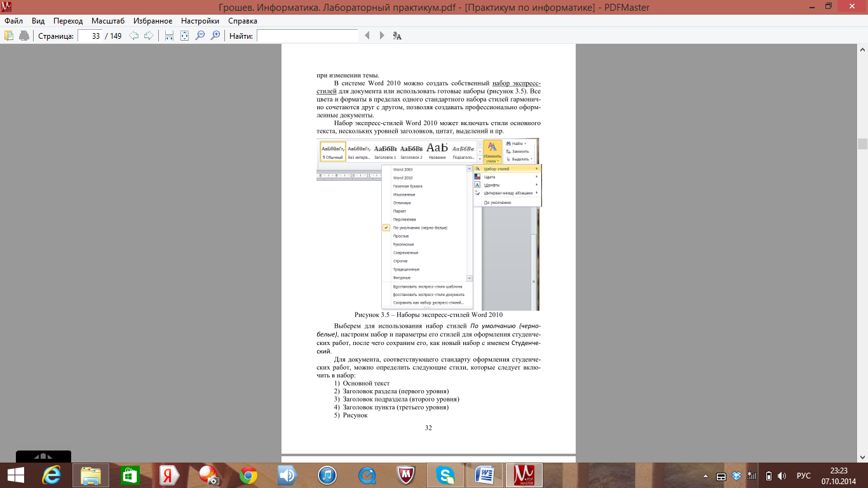Open the red ball camera app on taskbar
Screen dimensions: 868x488
pos(208,475)
